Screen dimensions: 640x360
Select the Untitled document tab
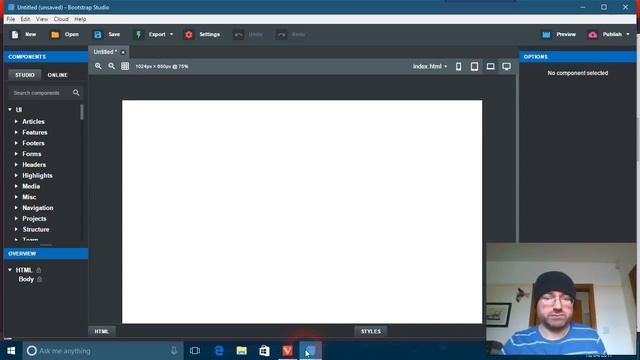point(105,52)
